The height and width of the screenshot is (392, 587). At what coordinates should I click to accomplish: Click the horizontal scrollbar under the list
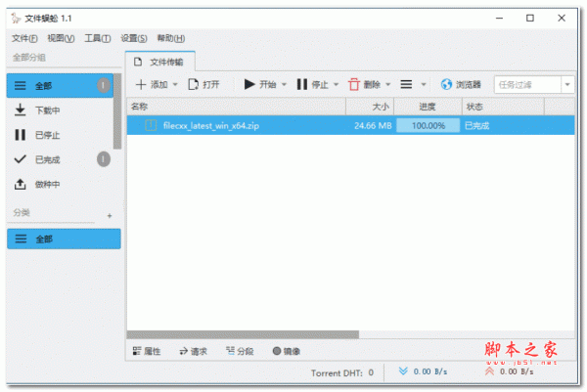click(243, 334)
